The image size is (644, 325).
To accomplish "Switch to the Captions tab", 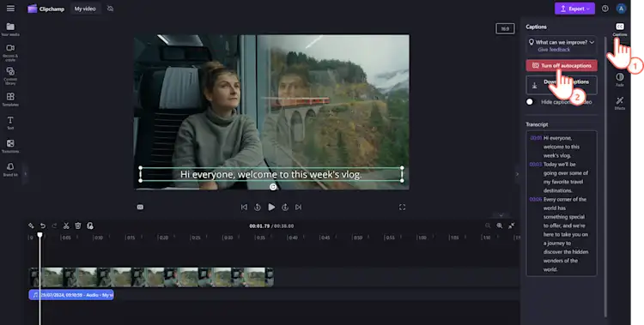I will (x=620, y=29).
